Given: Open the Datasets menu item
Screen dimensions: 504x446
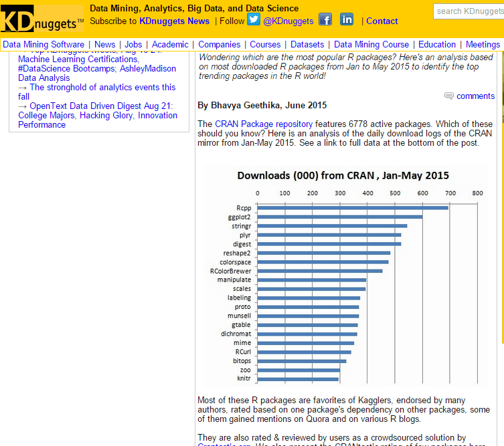Looking at the screenshot, I should 307,44.
